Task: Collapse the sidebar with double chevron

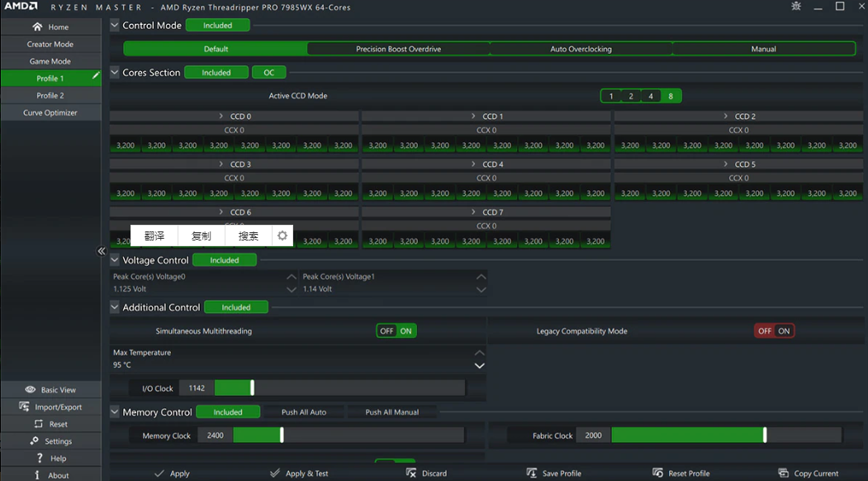Action: (x=102, y=251)
